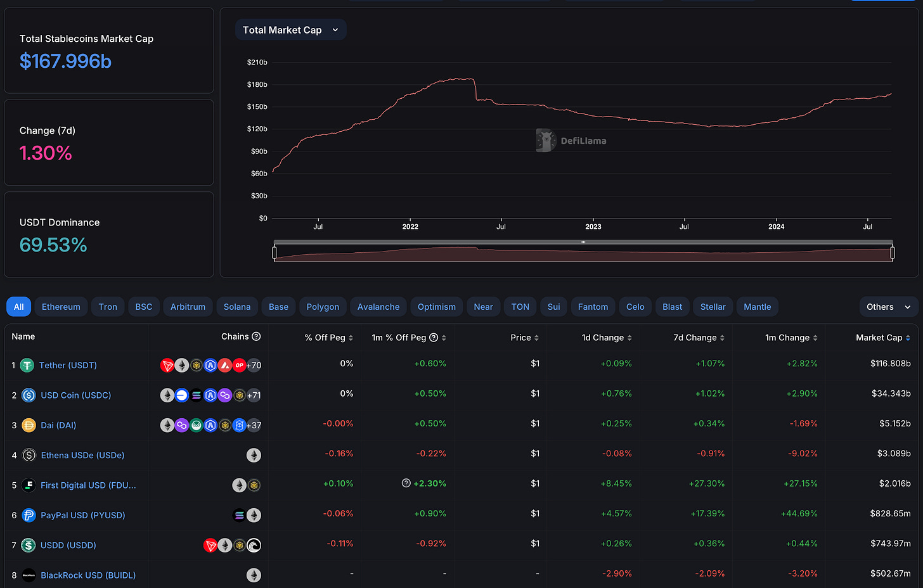Screen dimensions: 923x588
Task: Filter stablecoins by Ethereum chain
Action: [x=61, y=307]
